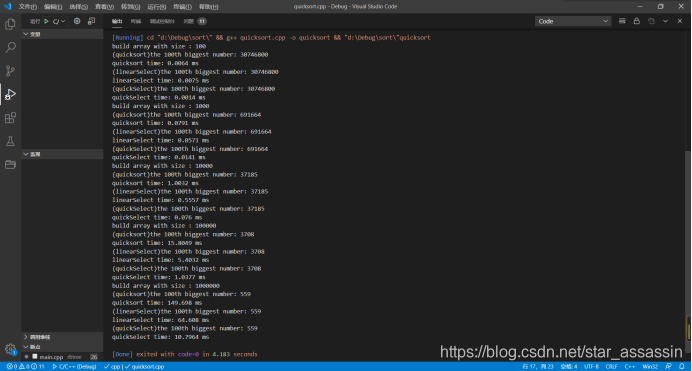692x371 pixels.
Task: Go to line 17 column 23 indicator
Action: point(538,367)
